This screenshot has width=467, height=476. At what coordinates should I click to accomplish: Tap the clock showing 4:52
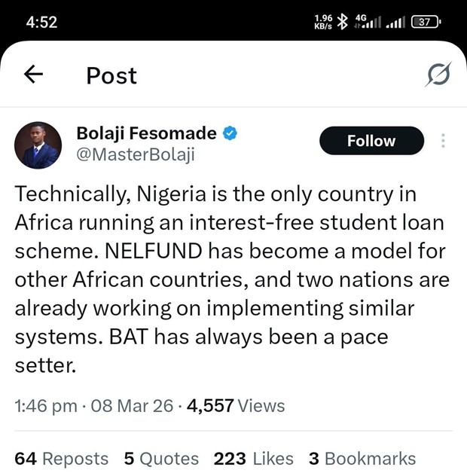[42, 22]
